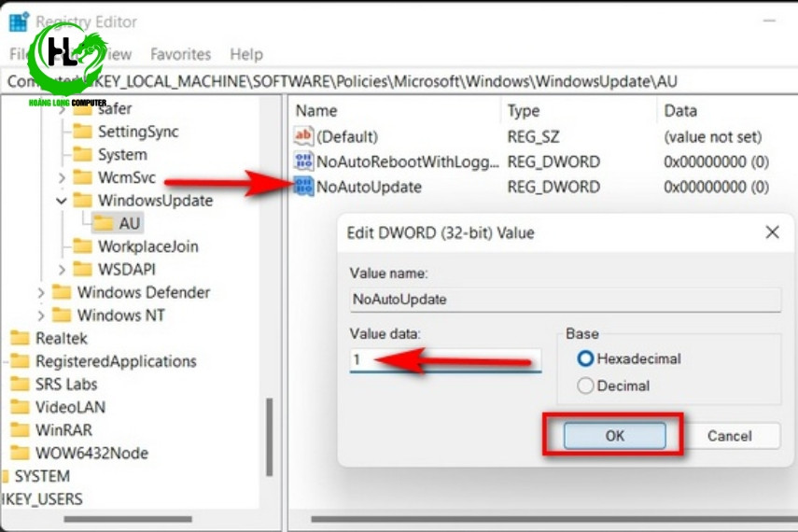Click the WorkplaceJoin folder icon
798x532 pixels.
point(82,245)
